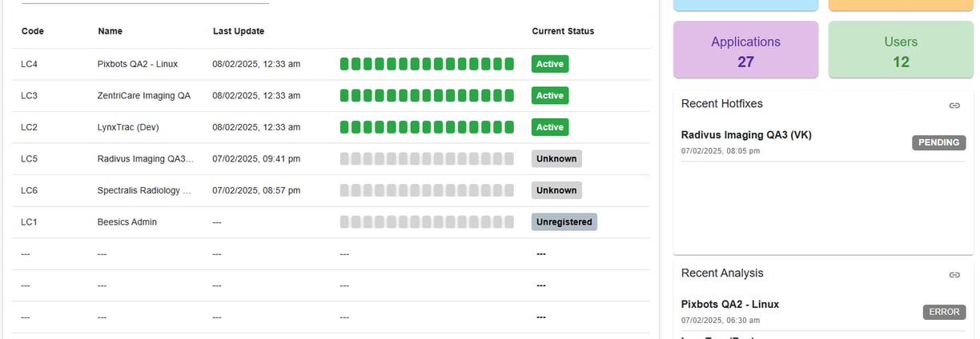Open Pixbots QA2 - Linux analysis entry
The image size is (980, 339).
click(x=729, y=305)
